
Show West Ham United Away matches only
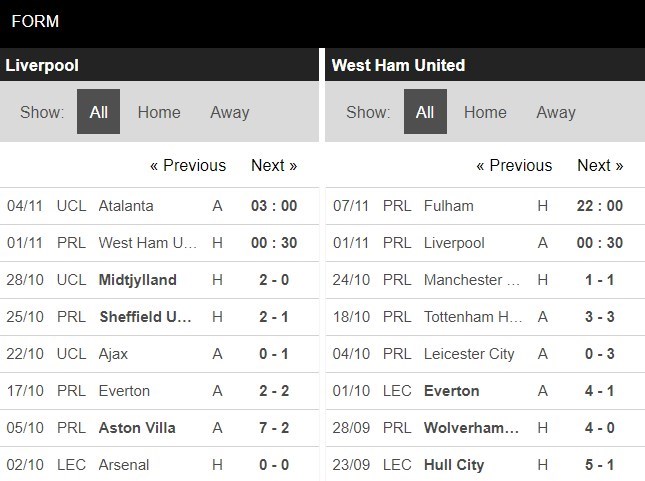(x=556, y=112)
